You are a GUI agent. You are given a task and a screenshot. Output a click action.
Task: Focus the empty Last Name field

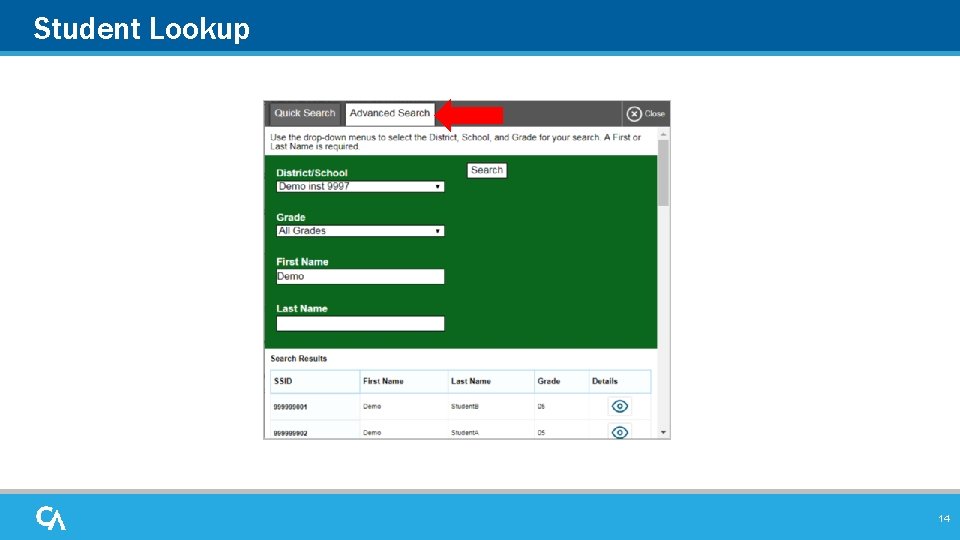(360, 323)
